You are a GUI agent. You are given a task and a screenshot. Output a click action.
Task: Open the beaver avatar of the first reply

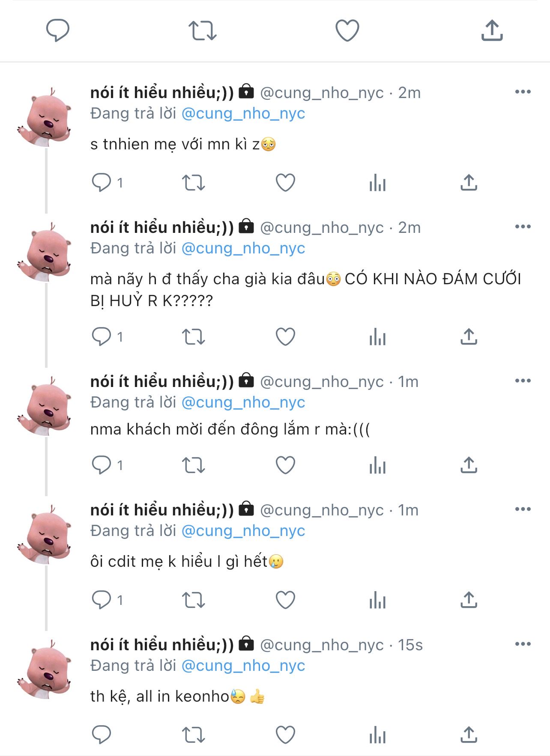(x=45, y=117)
